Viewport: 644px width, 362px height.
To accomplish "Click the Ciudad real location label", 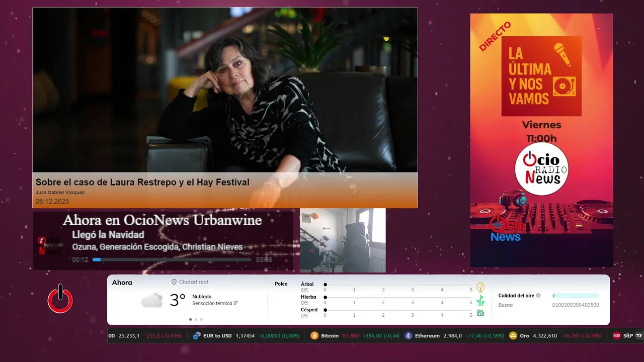I will click(x=194, y=282).
